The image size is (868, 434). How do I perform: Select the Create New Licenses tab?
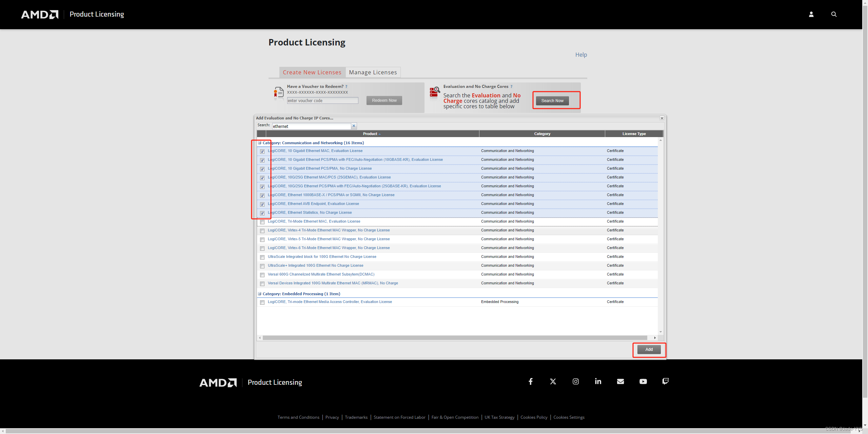pyautogui.click(x=312, y=72)
